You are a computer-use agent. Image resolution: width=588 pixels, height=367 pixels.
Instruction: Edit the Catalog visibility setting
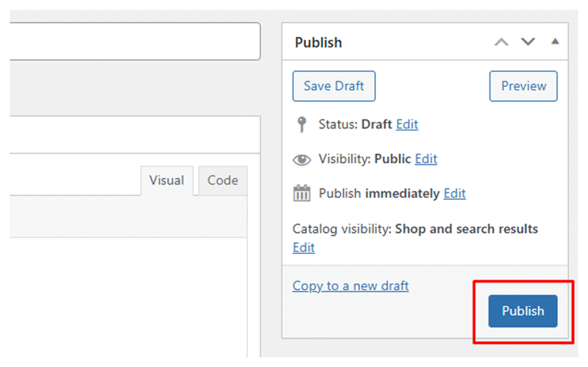[304, 248]
